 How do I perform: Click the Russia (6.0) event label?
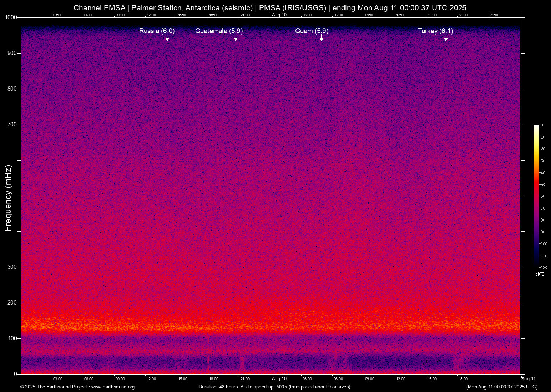(x=157, y=31)
